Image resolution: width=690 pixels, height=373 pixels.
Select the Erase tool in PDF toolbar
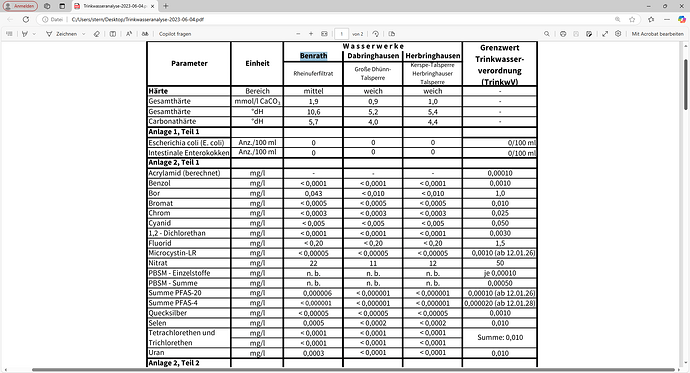96,34
